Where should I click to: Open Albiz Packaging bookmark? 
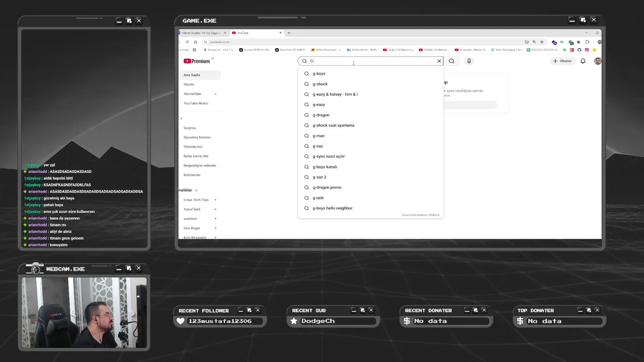507,50
